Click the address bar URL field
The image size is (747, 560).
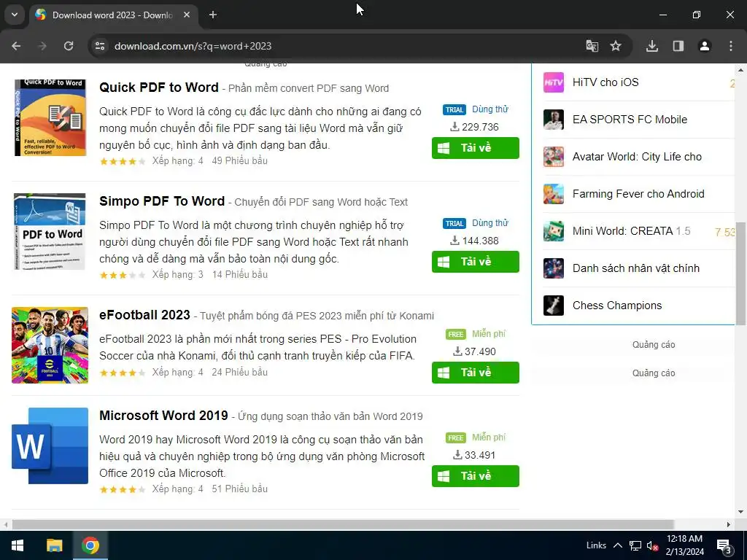(333, 46)
